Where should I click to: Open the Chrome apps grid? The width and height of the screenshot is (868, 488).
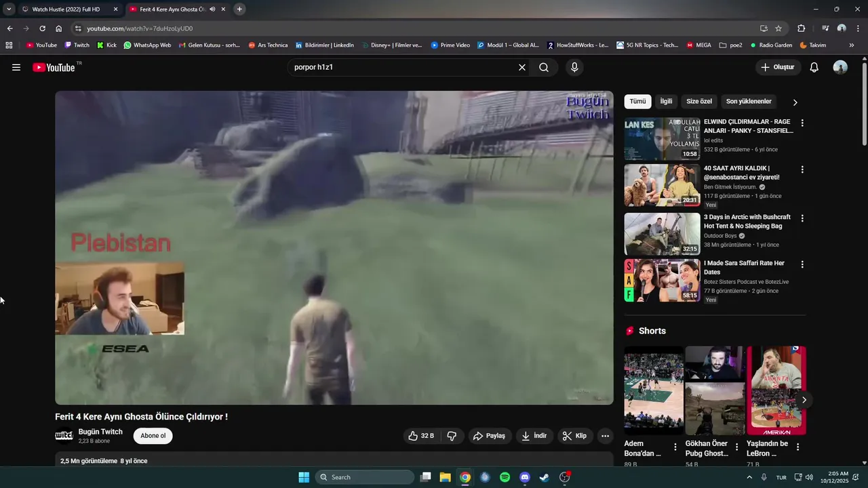(x=9, y=45)
